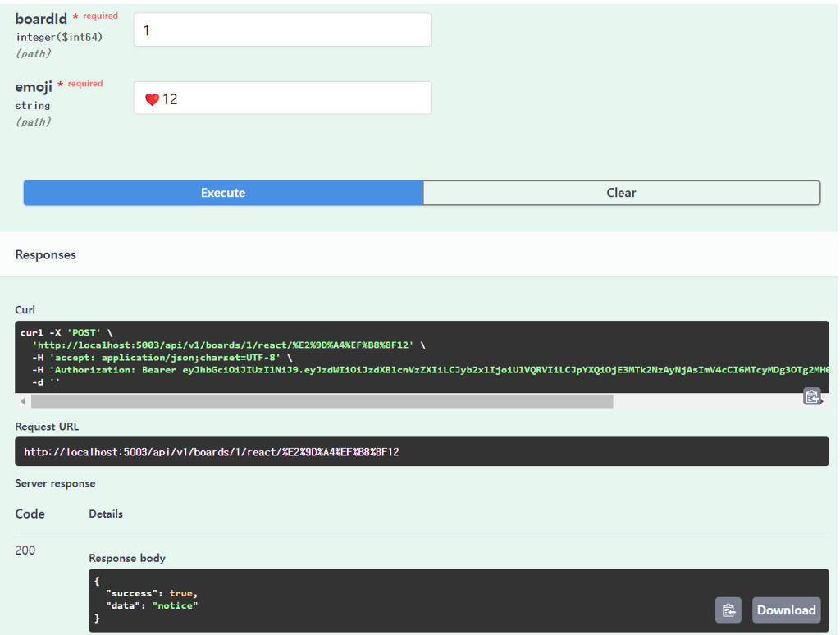The width and height of the screenshot is (840, 635).
Task: Click the Request URL text
Action: pyautogui.click(x=211, y=452)
